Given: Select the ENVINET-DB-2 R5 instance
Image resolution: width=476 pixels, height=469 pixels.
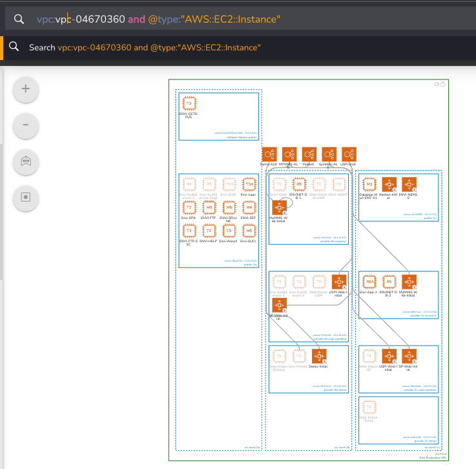Looking at the screenshot, I should coord(389,282).
